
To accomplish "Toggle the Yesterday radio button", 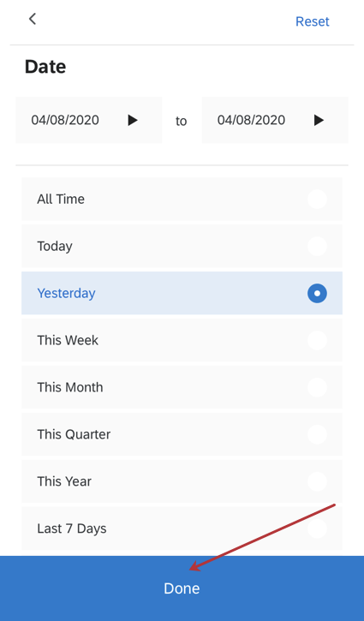I will [x=317, y=293].
